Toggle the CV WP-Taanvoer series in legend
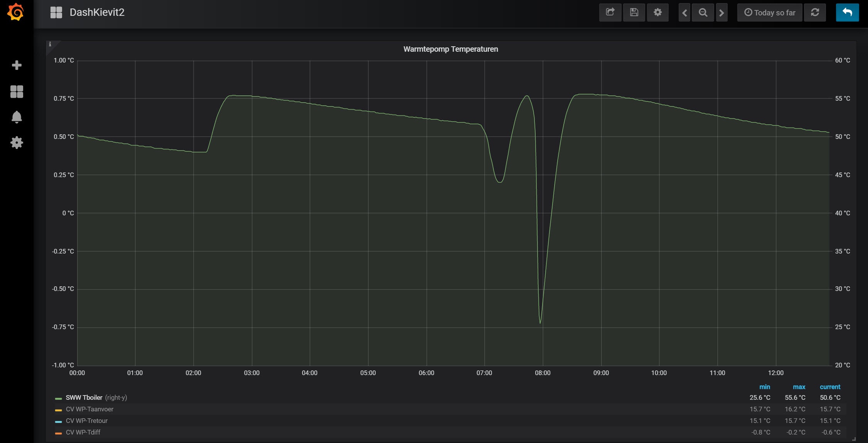 coord(89,409)
